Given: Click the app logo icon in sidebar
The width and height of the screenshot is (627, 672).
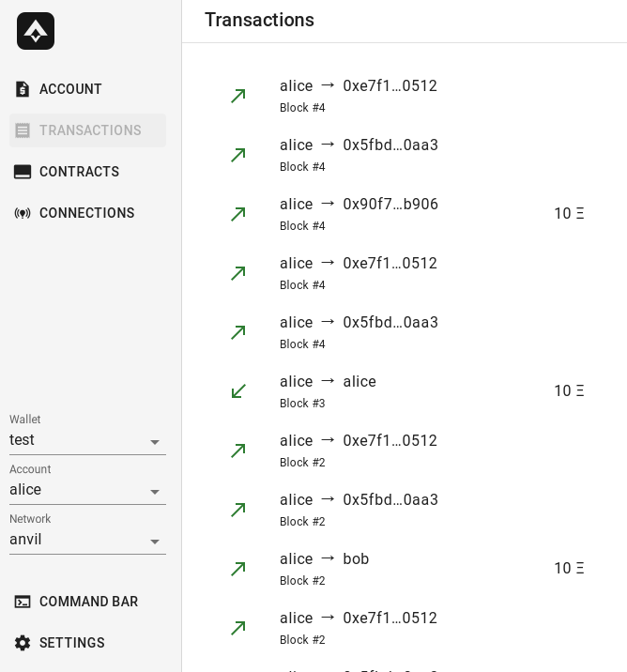Looking at the screenshot, I should click(36, 31).
